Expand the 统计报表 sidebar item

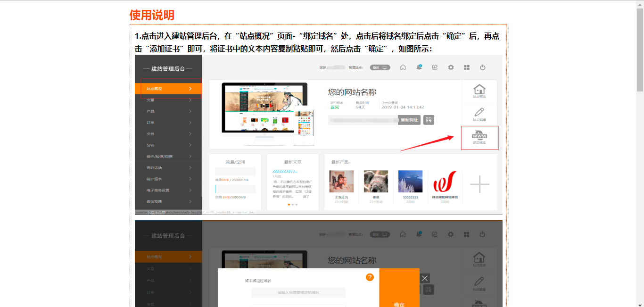168,179
